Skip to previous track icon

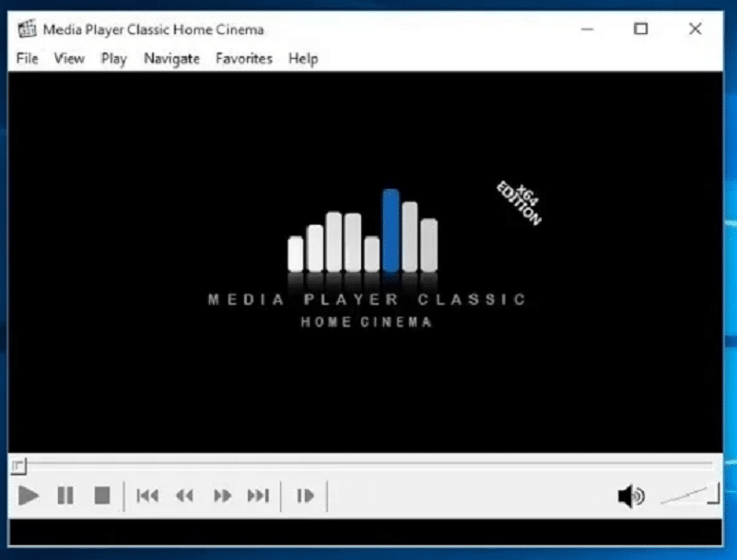click(x=147, y=496)
